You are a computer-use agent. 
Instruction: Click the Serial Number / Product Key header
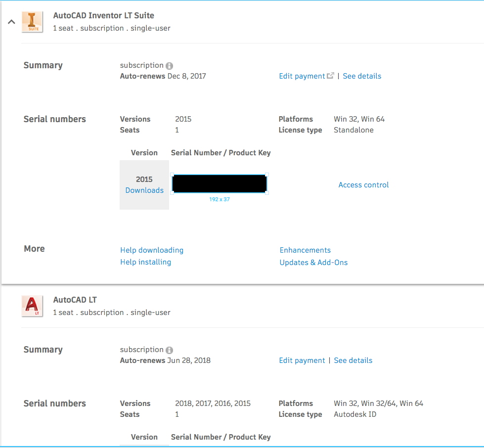pos(220,152)
